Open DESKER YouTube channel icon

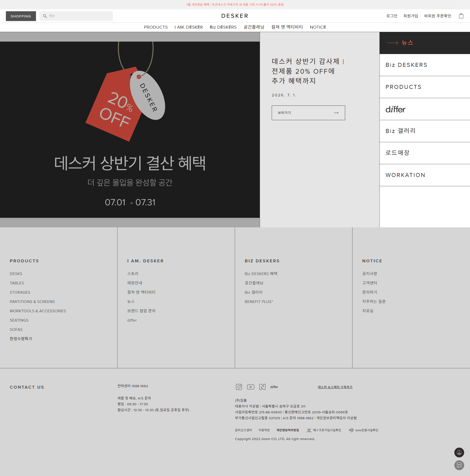pyautogui.click(x=250, y=387)
